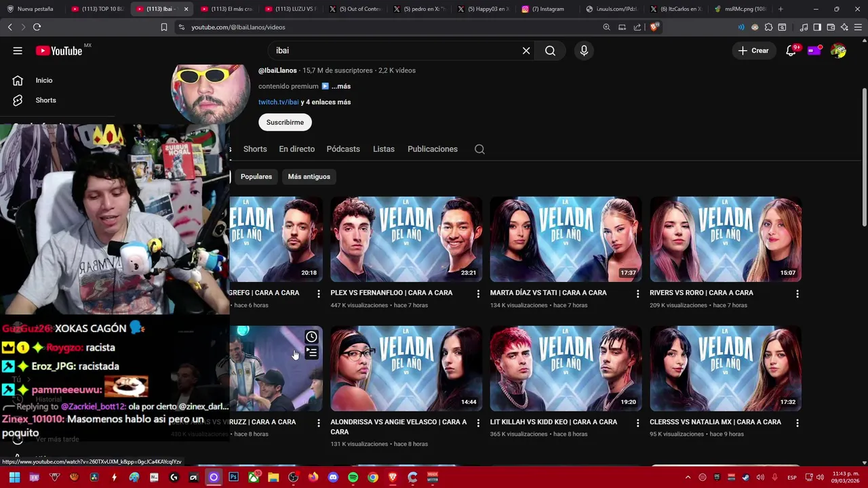Switch to the Pódcasts tab

point(343,149)
